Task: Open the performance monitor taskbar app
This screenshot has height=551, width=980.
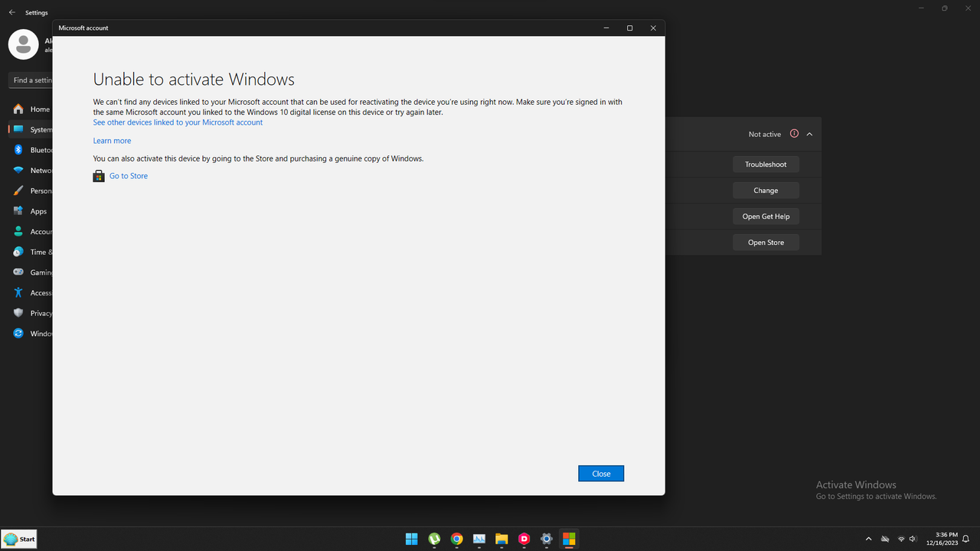Action: coord(479,539)
